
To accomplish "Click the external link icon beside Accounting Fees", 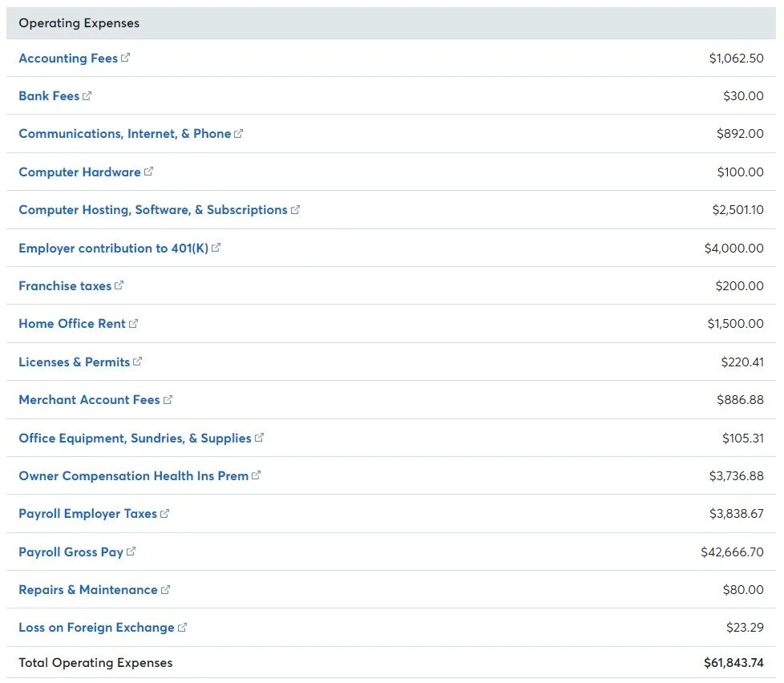I will [x=125, y=57].
